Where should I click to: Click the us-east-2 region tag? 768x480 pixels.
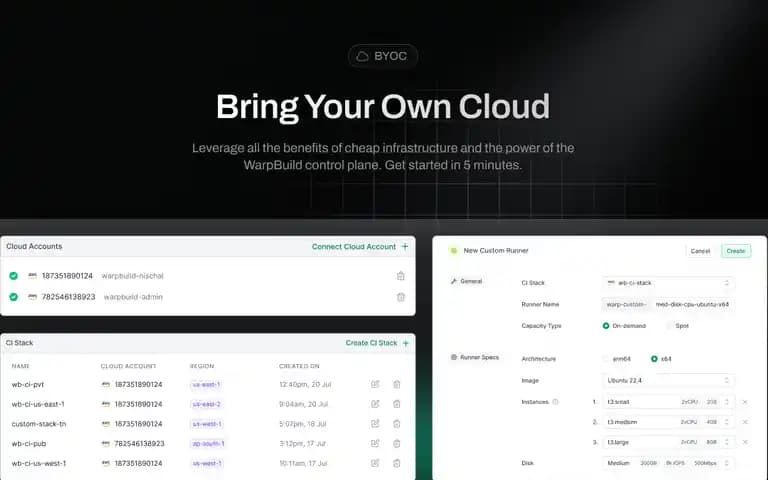tap(206, 404)
